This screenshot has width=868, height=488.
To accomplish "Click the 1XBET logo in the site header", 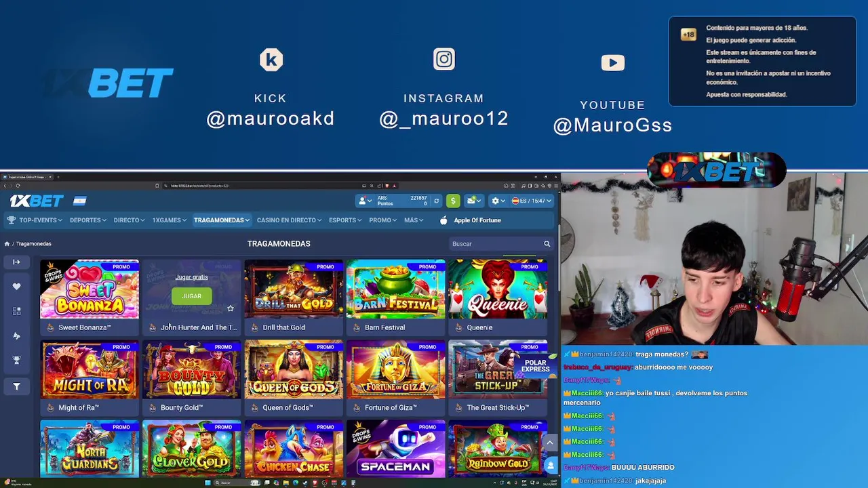I will coord(37,201).
